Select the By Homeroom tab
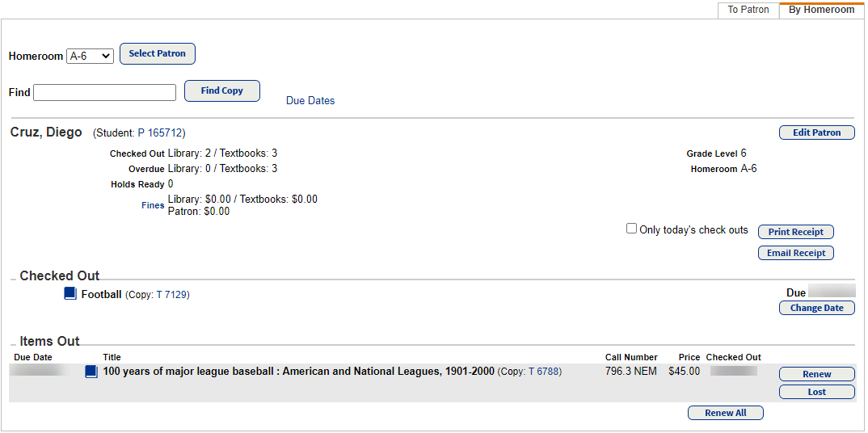868x433 pixels. pos(821,10)
